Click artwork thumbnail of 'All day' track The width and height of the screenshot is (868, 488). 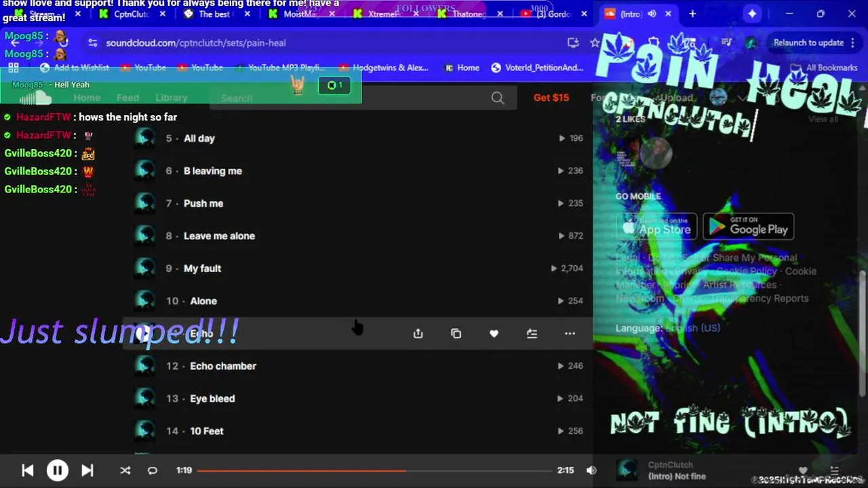144,138
